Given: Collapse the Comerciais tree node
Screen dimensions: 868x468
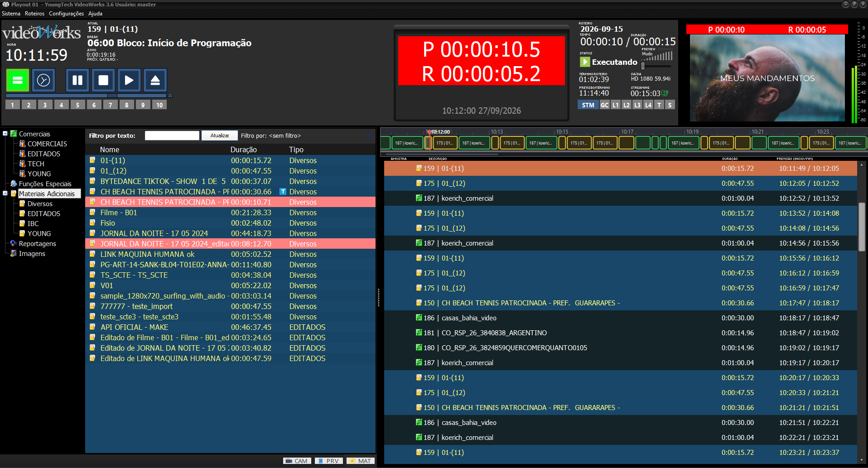Looking at the screenshot, I should 5,134.
